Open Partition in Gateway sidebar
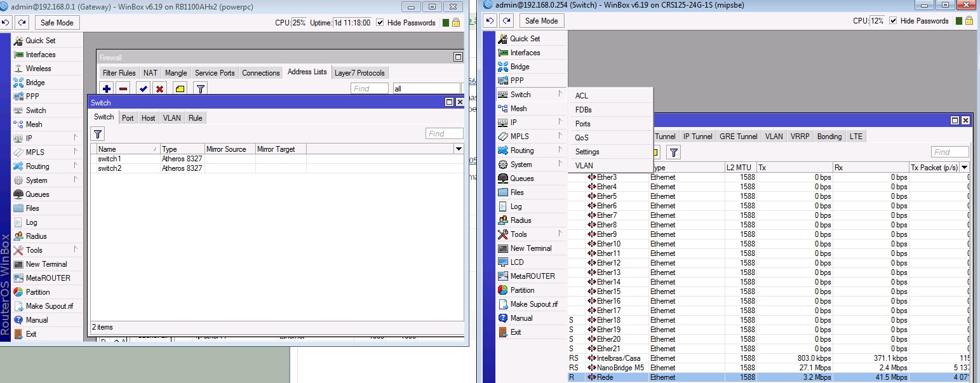Image resolution: width=980 pixels, height=383 pixels. pyautogui.click(x=37, y=292)
